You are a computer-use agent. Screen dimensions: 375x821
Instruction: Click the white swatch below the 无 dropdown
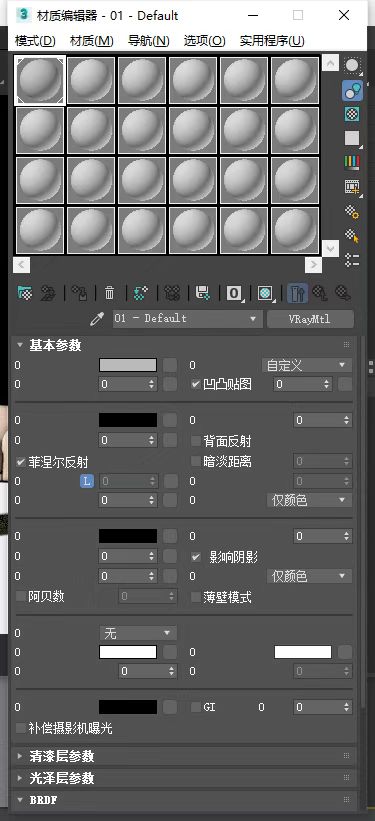128,652
